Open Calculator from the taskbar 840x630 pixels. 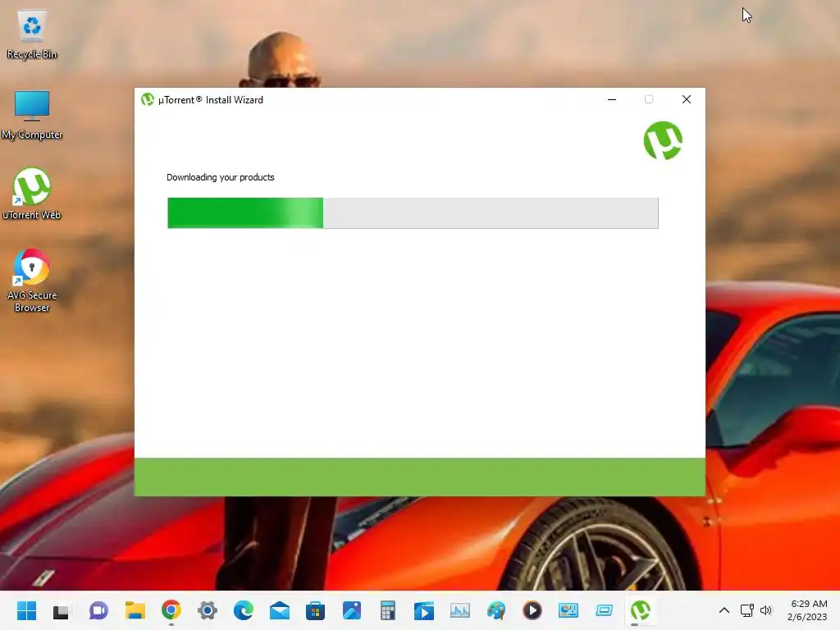388,610
